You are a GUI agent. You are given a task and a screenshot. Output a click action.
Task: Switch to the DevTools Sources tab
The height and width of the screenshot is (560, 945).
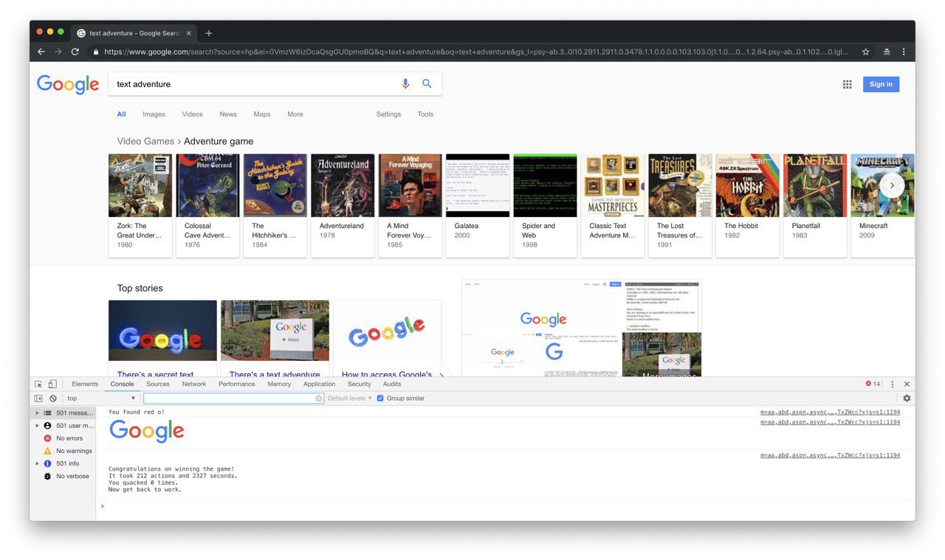158,384
